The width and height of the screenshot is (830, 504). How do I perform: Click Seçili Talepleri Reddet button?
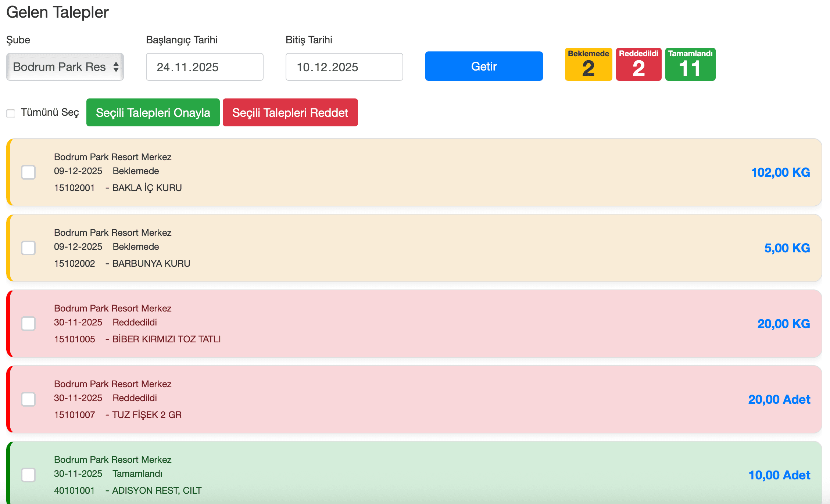(290, 112)
